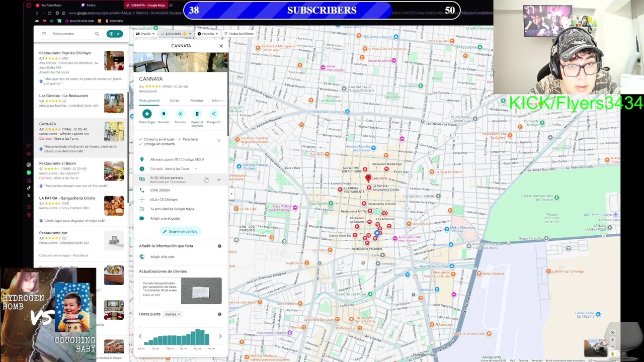Click the help icon beside Horas punta

coord(219,314)
